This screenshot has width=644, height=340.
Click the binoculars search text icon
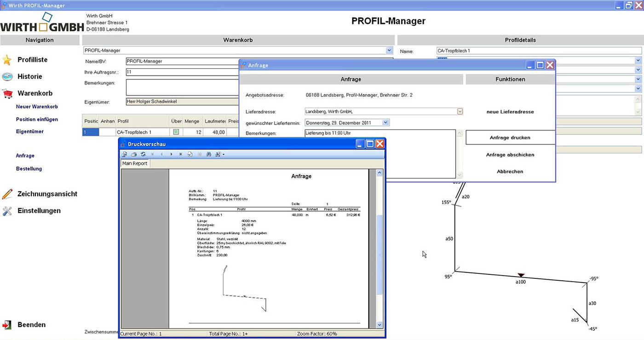coord(208,154)
